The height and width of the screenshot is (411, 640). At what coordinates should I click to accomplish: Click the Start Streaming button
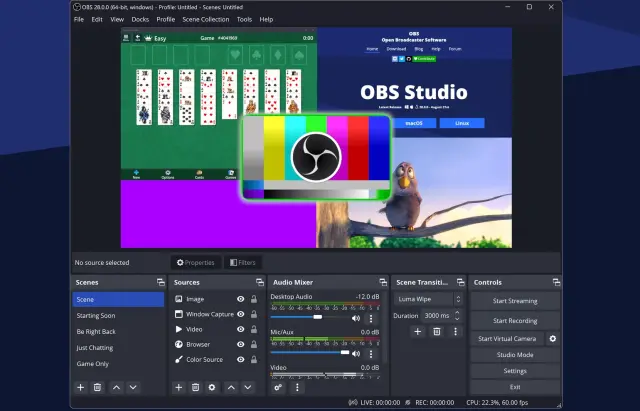click(515, 300)
